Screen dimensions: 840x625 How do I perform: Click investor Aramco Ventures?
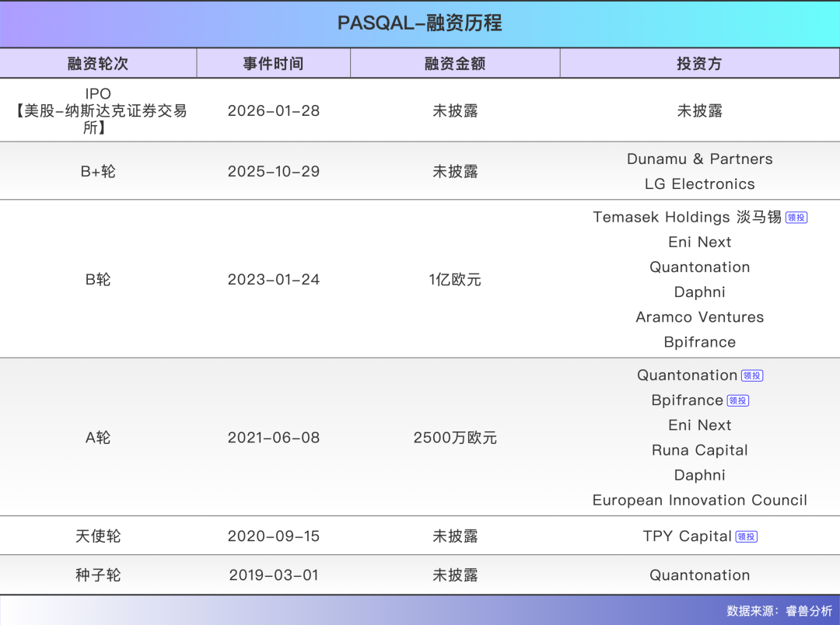pyautogui.click(x=700, y=317)
